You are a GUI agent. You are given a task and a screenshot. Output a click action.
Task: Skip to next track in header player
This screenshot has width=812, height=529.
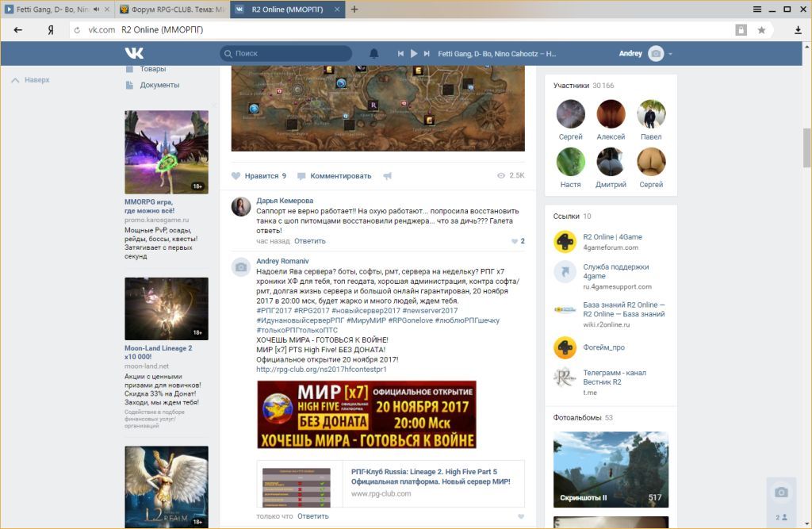[427, 53]
